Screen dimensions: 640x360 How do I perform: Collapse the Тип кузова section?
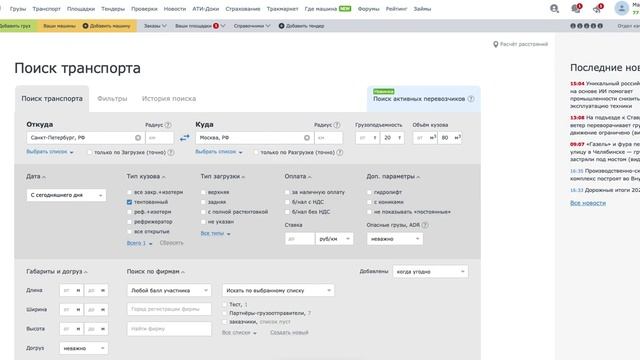[146, 176]
